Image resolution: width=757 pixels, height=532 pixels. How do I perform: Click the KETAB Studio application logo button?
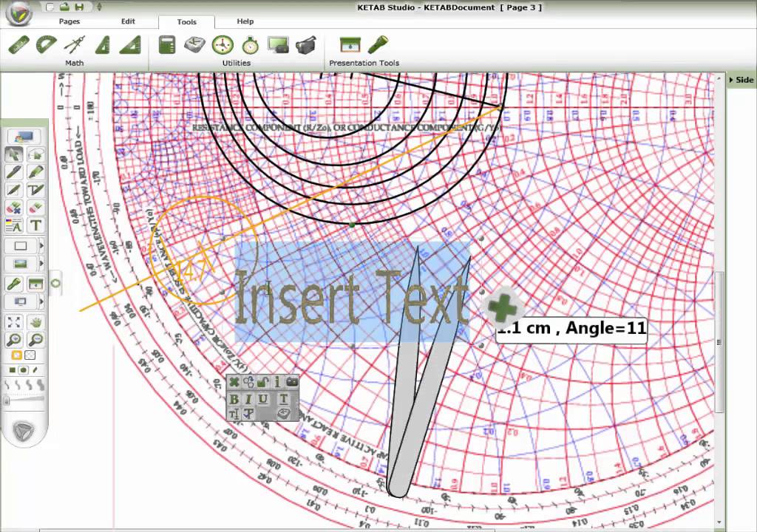pyautogui.click(x=18, y=13)
